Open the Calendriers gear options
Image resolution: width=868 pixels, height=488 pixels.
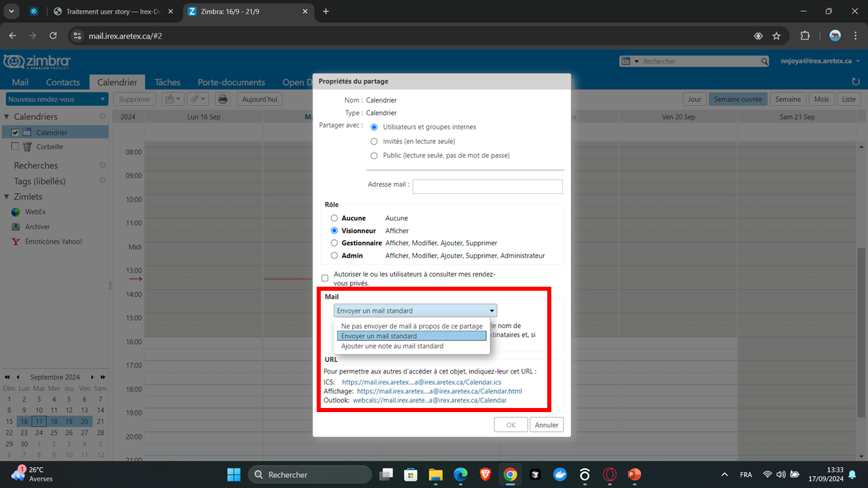point(102,117)
